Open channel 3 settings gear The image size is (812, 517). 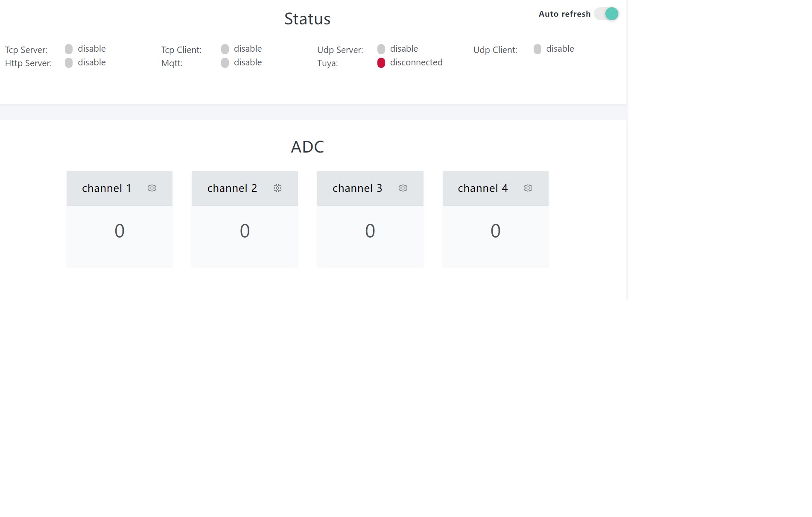(x=403, y=188)
